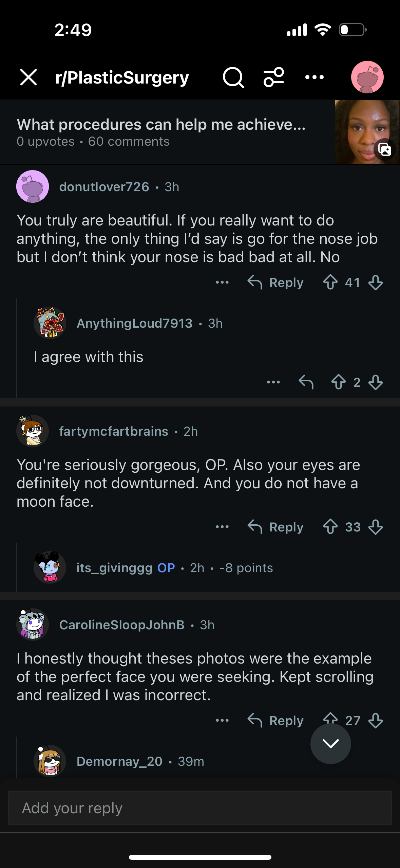
Task: Downvote CarolineSloopJohnB's comment
Action: pos(376,720)
